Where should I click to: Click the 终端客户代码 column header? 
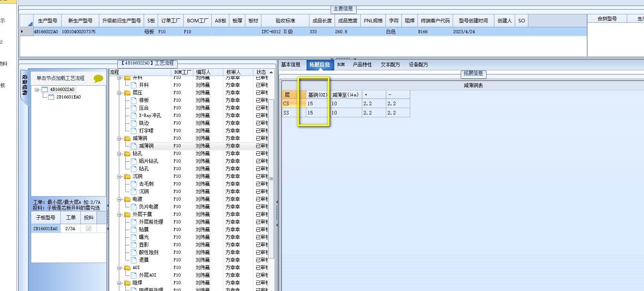pos(435,21)
